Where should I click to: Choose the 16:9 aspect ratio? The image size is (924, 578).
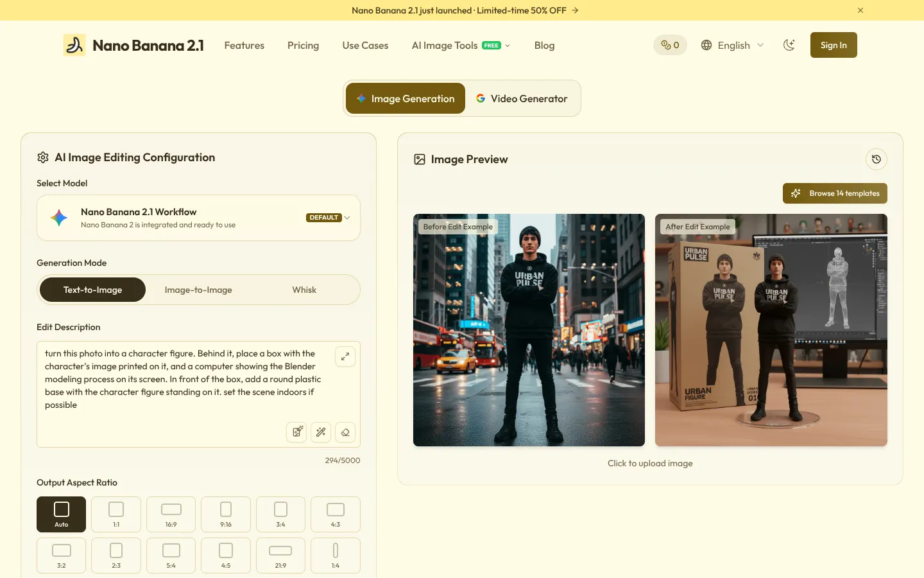(171, 514)
